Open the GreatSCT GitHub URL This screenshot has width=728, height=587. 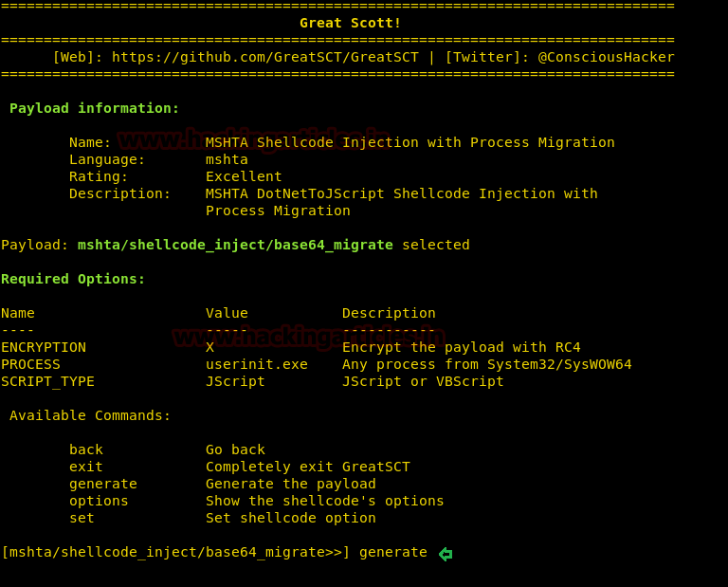tap(265, 57)
